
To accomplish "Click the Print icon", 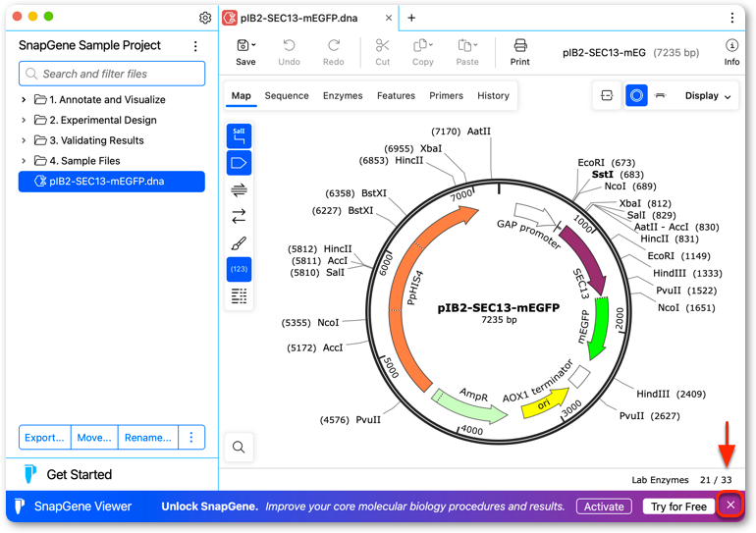I will [x=520, y=45].
